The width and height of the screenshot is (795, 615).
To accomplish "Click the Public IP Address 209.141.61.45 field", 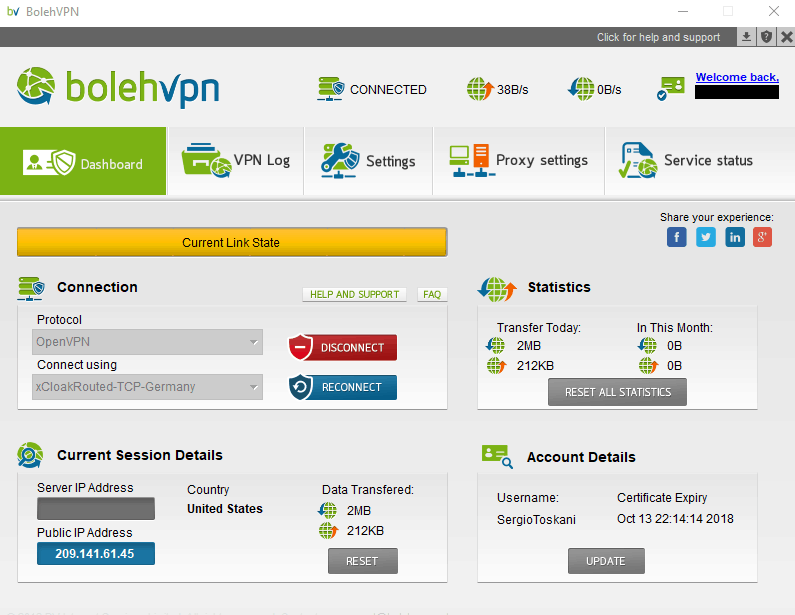I will [x=96, y=553].
